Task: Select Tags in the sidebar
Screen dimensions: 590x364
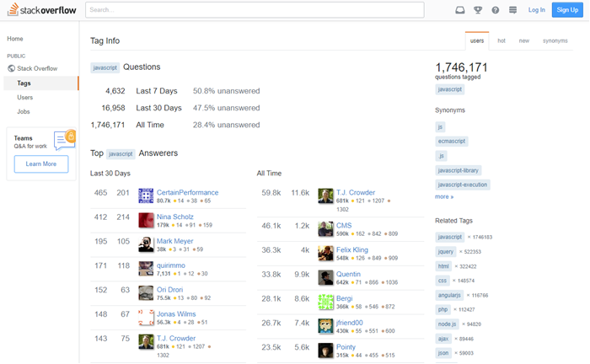Action: click(x=41, y=83)
